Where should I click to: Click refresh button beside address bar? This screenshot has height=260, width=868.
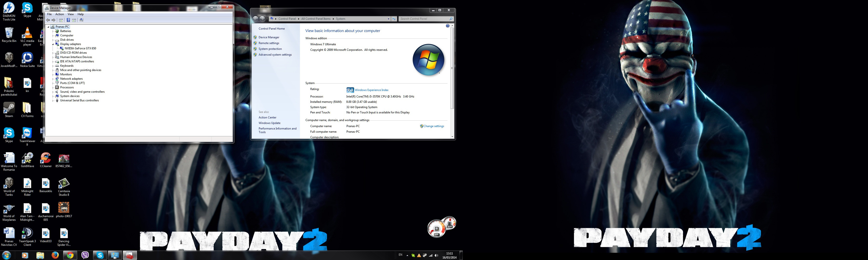(x=394, y=19)
